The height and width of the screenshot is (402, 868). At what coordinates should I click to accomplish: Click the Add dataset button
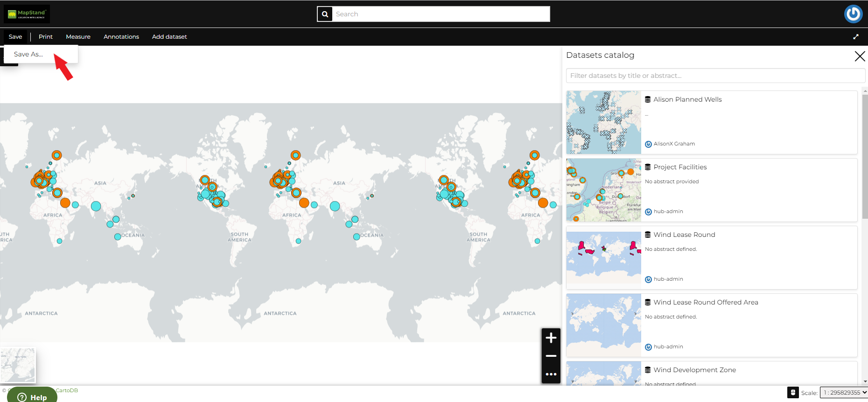point(169,37)
